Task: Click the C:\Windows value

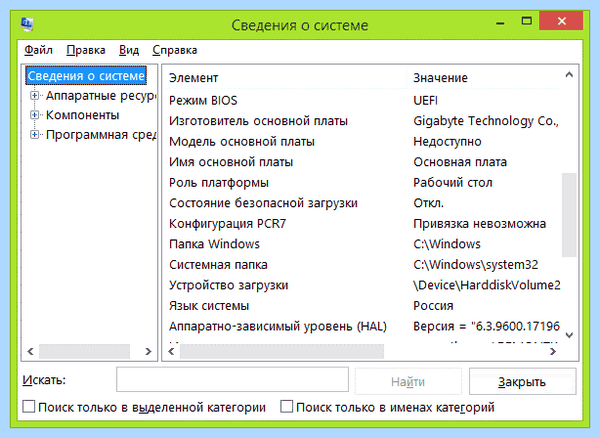Action: click(447, 244)
